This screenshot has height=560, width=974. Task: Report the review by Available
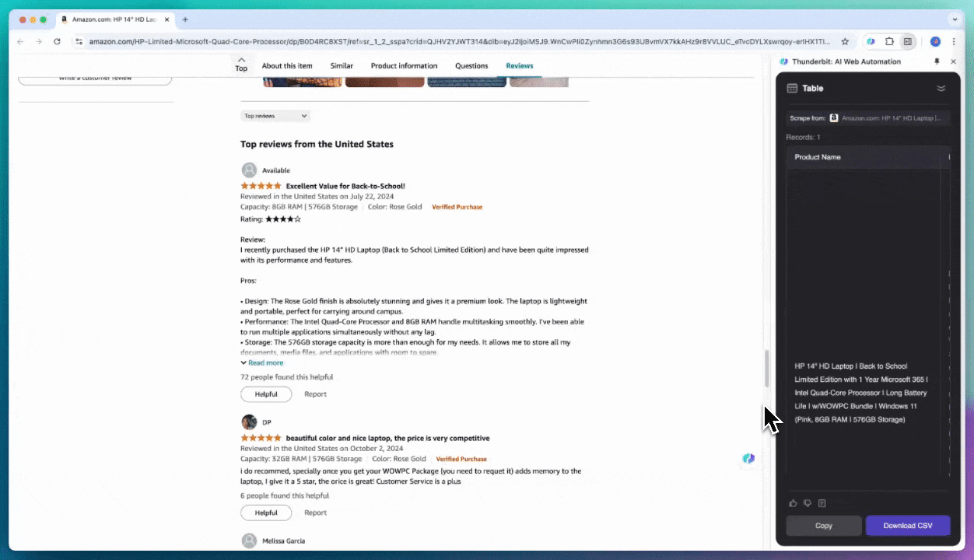coord(315,394)
